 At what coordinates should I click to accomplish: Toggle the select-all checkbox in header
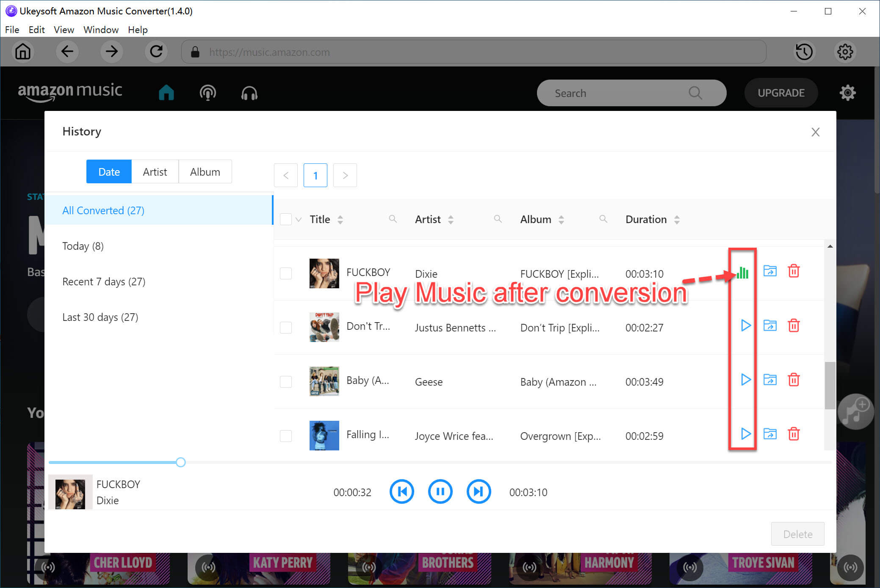tap(286, 219)
